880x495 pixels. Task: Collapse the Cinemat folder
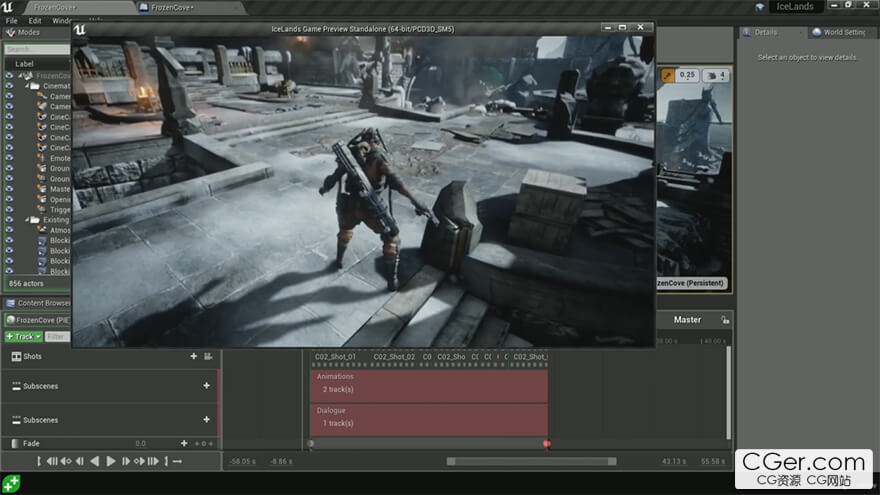[x=27, y=86]
